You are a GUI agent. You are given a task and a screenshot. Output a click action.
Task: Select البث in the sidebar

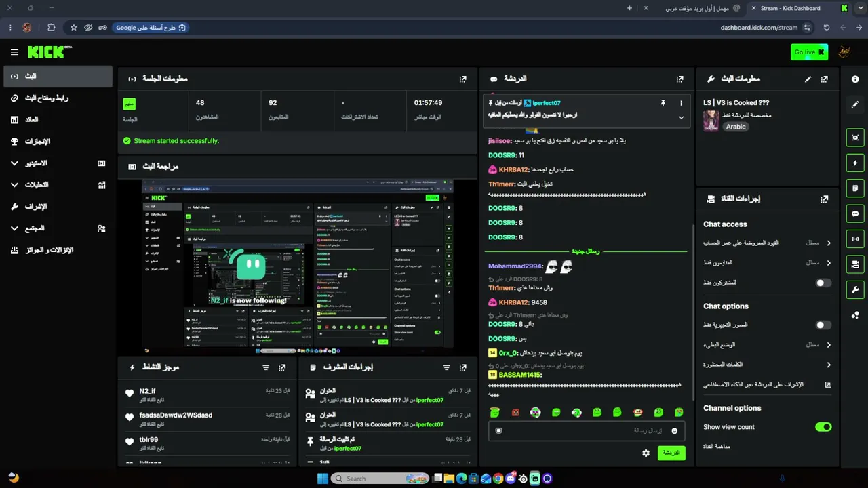58,77
